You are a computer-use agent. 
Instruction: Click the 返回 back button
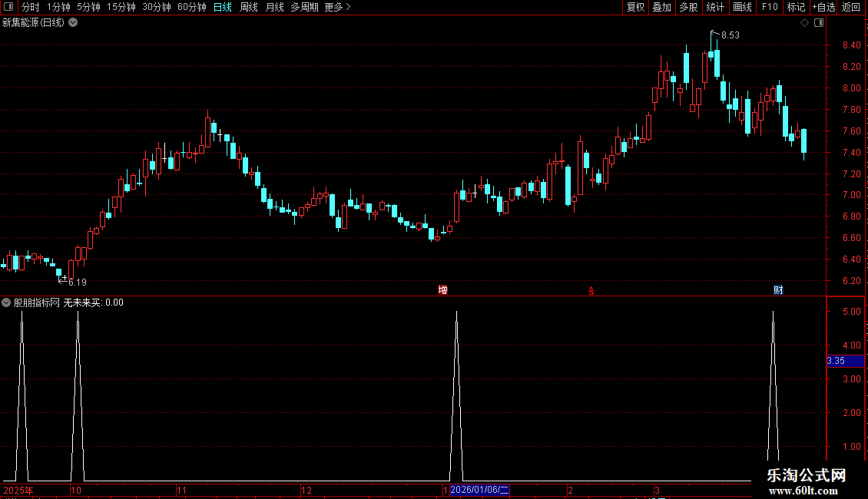(x=851, y=7)
